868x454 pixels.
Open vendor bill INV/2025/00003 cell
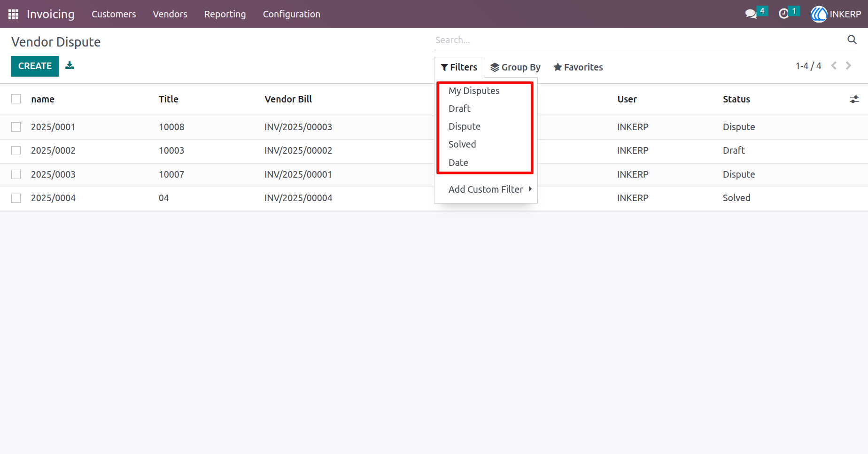(298, 127)
